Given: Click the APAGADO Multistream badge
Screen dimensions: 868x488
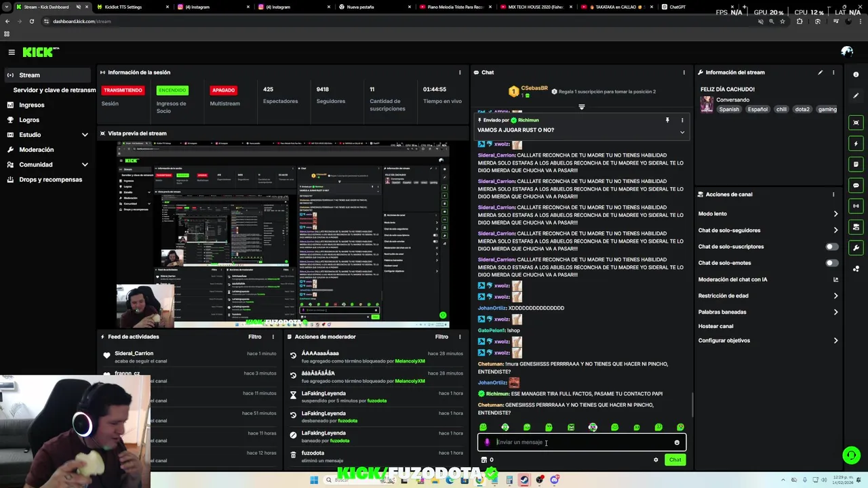Looking at the screenshot, I should coord(223,90).
